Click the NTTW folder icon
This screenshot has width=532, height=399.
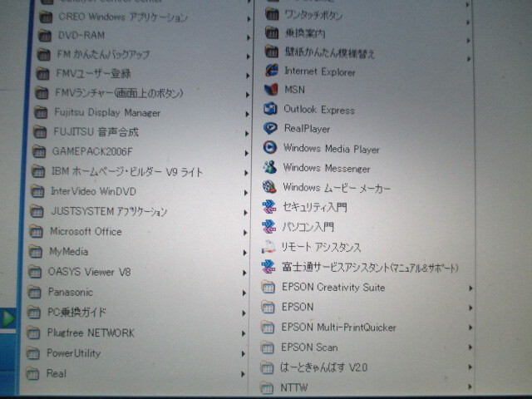pyautogui.click(x=267, y=387)
